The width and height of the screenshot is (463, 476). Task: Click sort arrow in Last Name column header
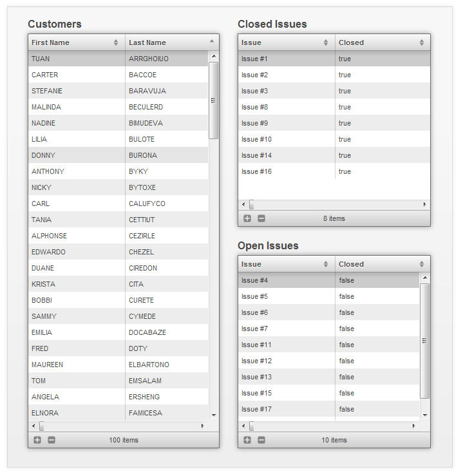pyautogui.click(x=212, y=41)
